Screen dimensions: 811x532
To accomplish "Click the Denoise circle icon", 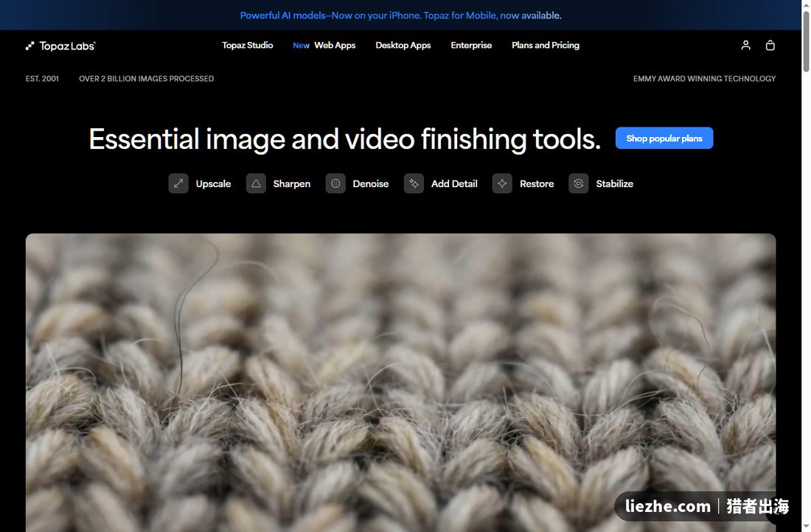I will pyautogui.click(x=335, y=183).
